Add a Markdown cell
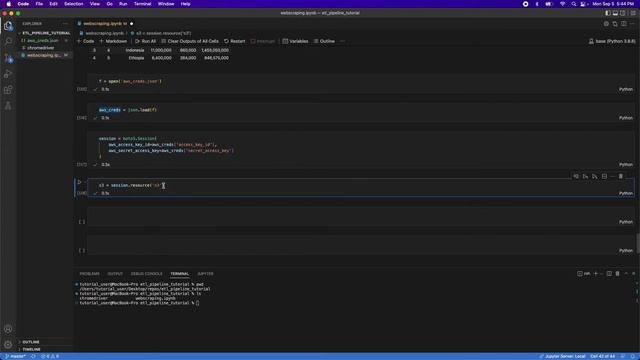 pyautogui.click(x=113, y=41)
